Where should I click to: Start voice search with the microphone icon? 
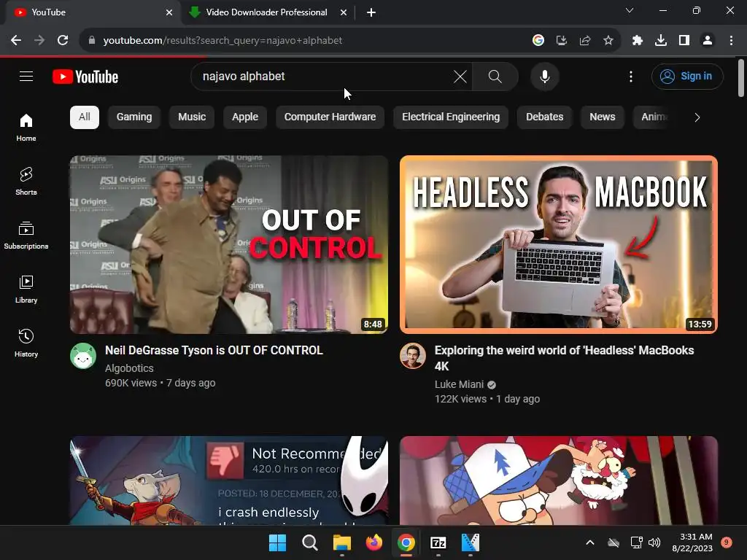coord(544,76)
